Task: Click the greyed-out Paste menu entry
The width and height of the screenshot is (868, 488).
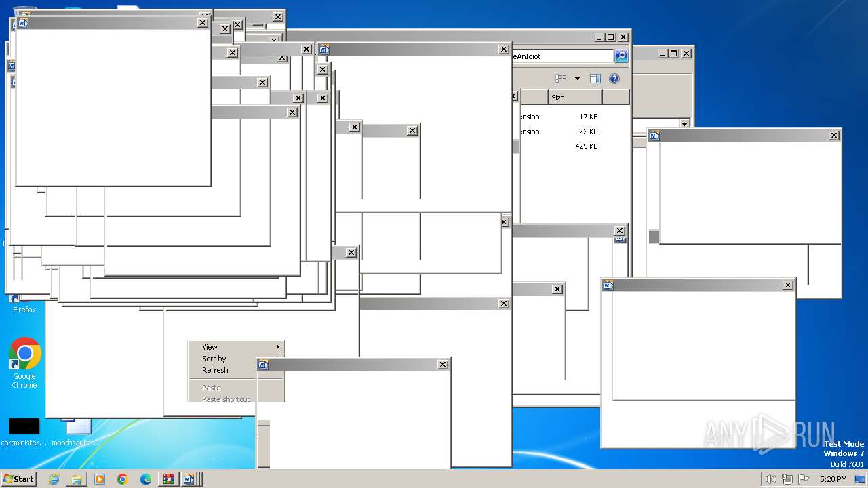Action: tap(223, 388)
